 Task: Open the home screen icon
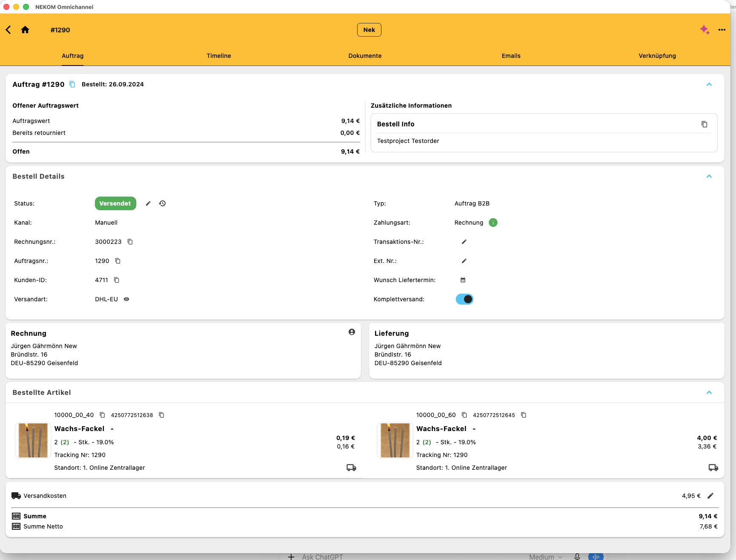click(25, 30)
